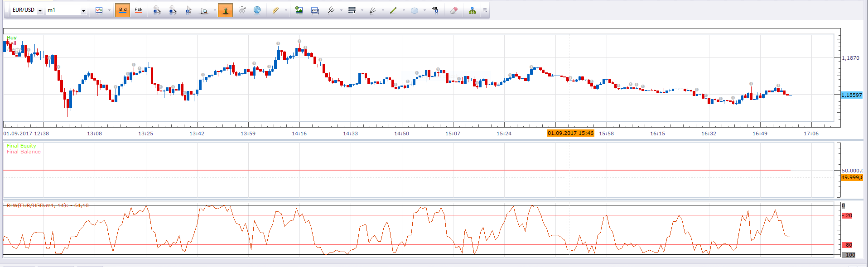Click the Final Balance legend label
868x267 pixels.
click(x=24, y=152)
